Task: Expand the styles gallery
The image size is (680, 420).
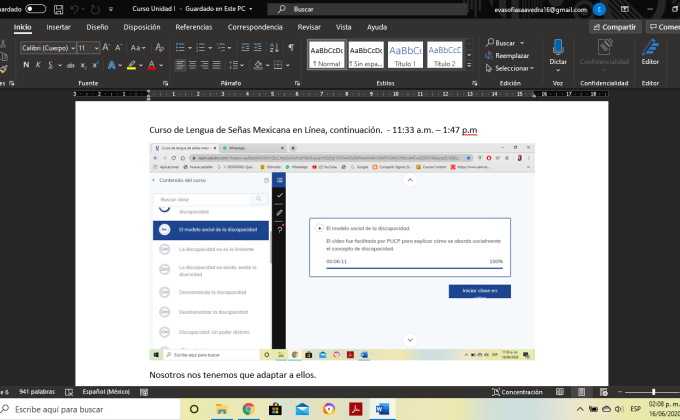Action: point(469,65)
